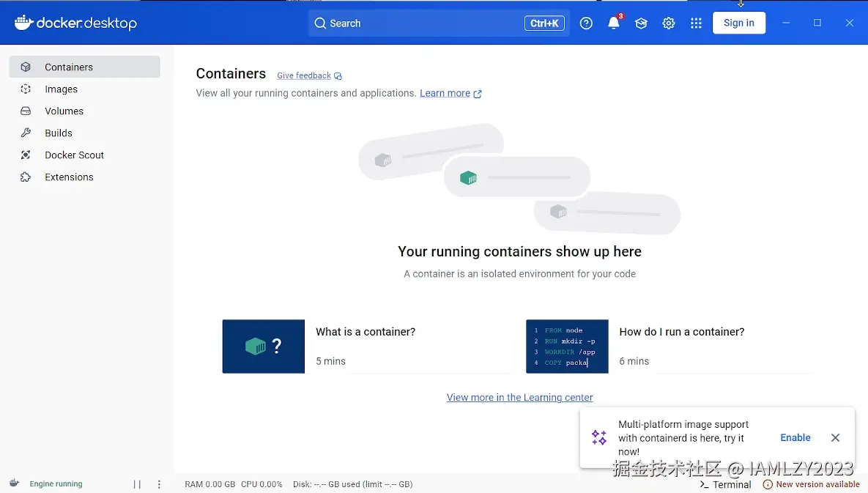Dismiss the multi-platform image support popup
This screenshot has width=868, height=493.
[x=835, y=437]
